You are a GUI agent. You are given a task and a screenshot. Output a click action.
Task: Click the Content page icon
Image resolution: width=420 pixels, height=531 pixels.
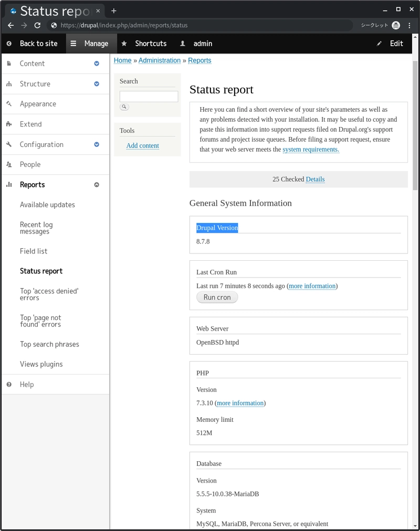coord(9,63)
